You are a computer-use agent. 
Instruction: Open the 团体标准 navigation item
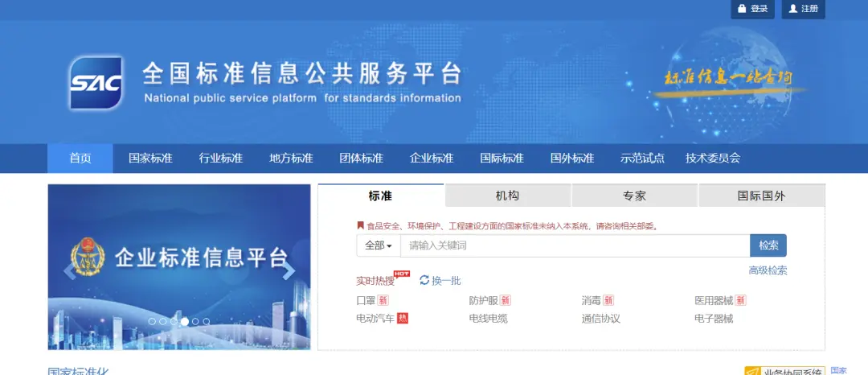pyautogui.click(x=362, y=159)
